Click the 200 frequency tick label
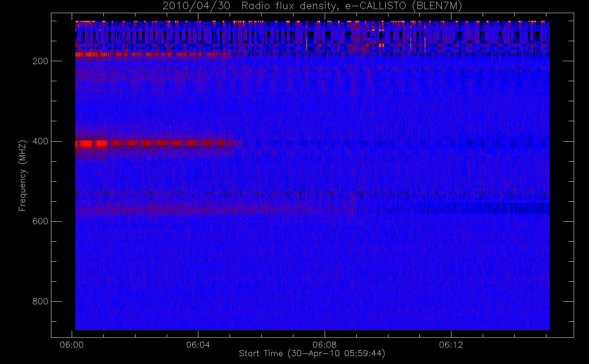Screen dimensions: 589x364 tap(40, 61)
